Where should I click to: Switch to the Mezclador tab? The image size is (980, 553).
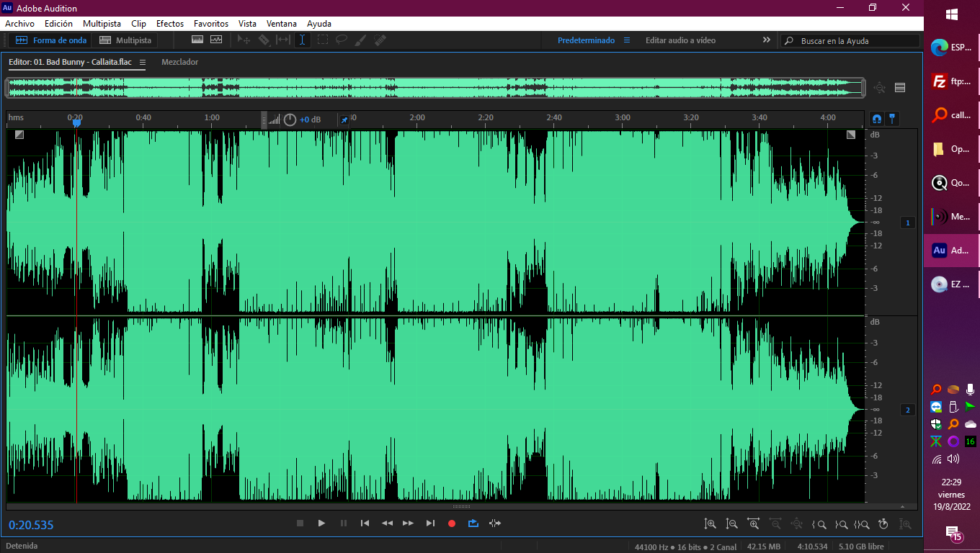180,62
